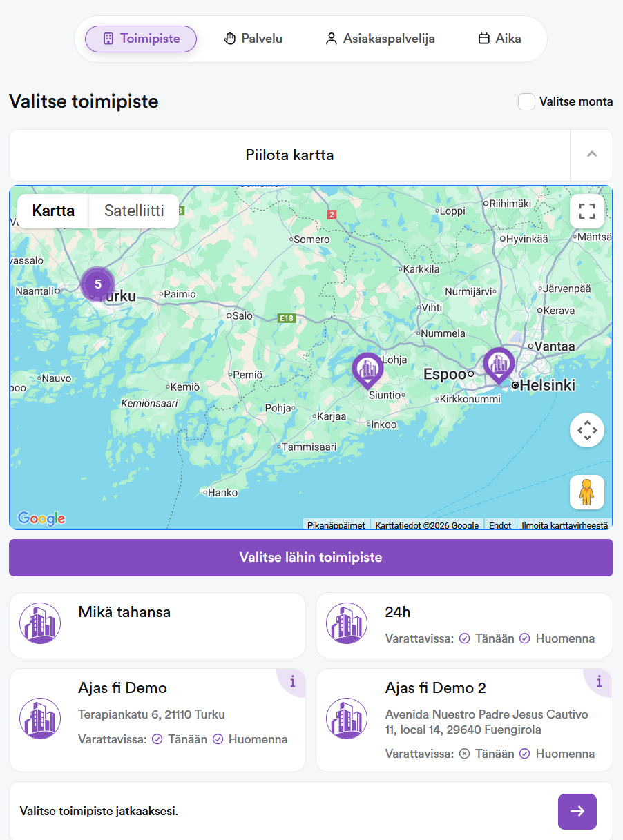
Task: Choose the Mikä tahansa location card
Action: 157,625
